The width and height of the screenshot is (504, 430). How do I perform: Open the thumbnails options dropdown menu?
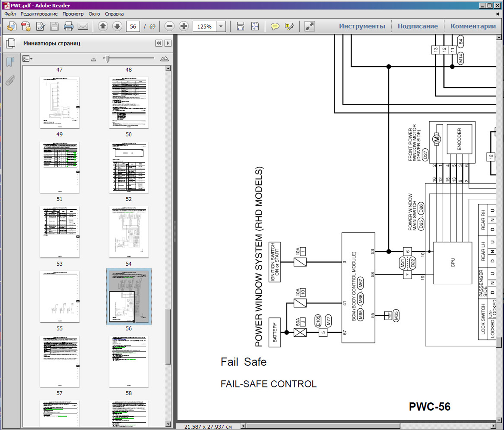point(27,59)
